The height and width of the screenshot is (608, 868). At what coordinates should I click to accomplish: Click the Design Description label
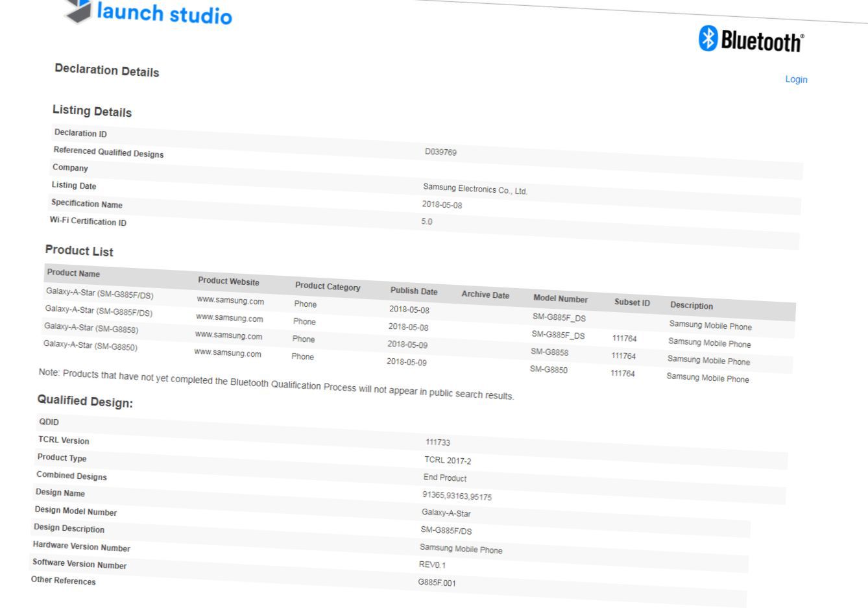(69, 528)
